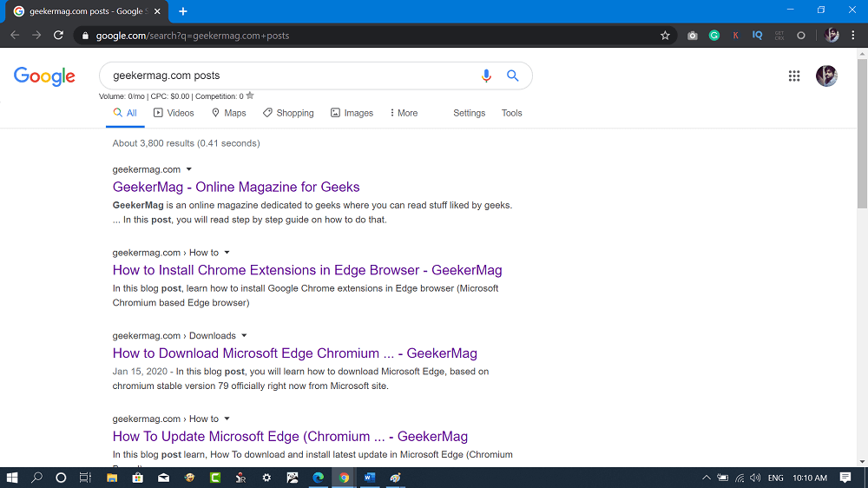The height and width of the screenshot is (488, 868).
Task: Switch to Images results tab
Action: click(x=352, y=113)
